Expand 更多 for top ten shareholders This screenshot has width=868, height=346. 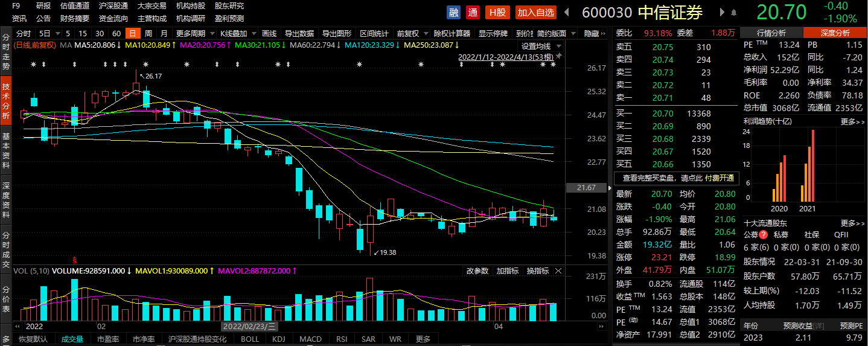pyautogui.click(x=852, y=223)
